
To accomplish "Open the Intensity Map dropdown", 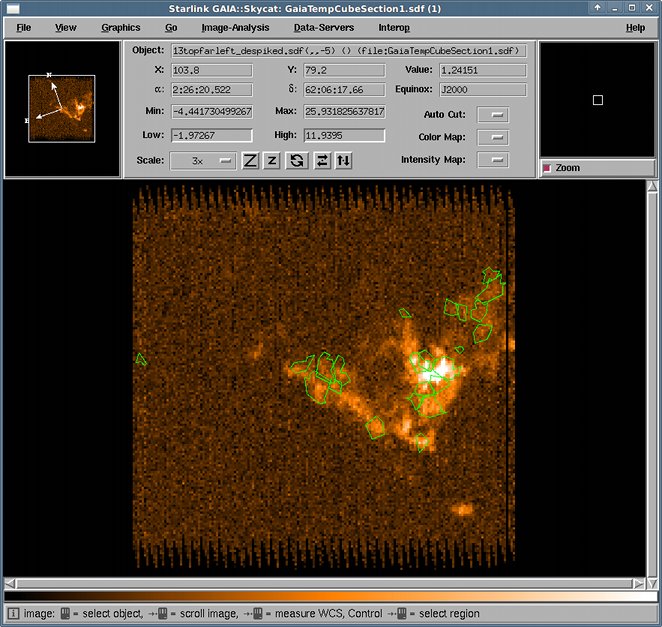I will tap(493, 160).
